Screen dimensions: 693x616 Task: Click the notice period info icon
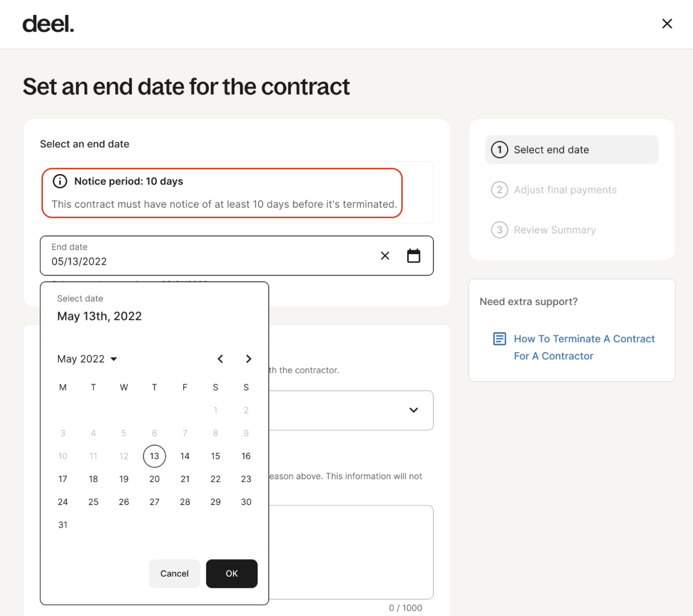pyautogui.click(x=60, y=181)
